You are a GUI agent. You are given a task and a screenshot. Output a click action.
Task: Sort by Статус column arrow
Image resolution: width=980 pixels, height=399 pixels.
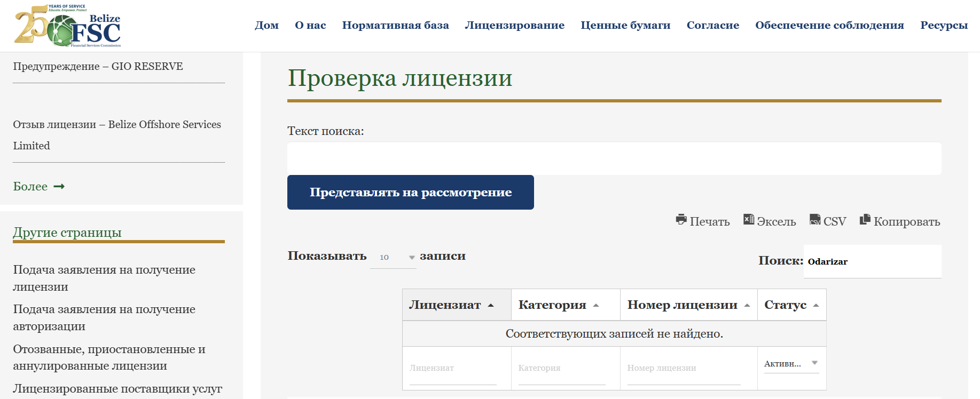click(816, 306)
